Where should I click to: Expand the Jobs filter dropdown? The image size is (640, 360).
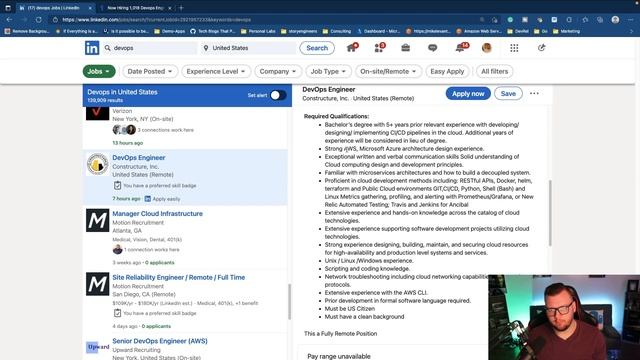[99, 71]
